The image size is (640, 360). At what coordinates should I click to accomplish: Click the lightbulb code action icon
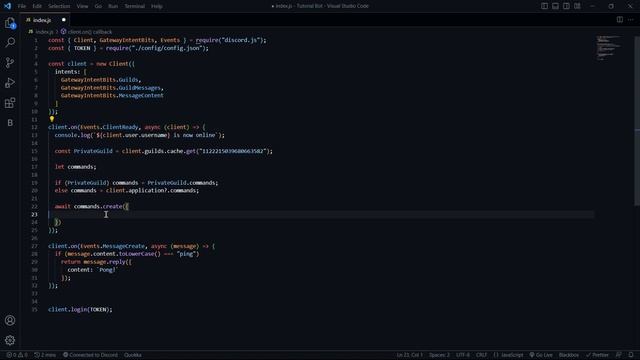[52, 119]
